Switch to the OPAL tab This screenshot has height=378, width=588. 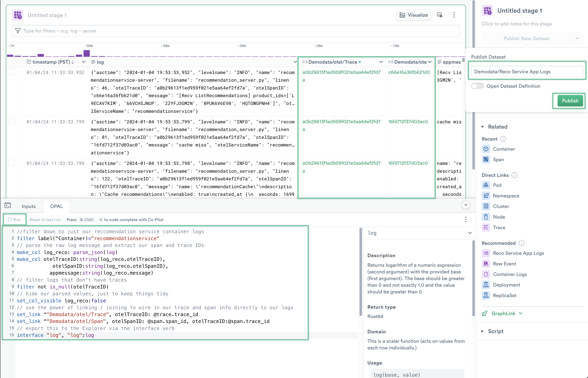click(x=56, y=206)
